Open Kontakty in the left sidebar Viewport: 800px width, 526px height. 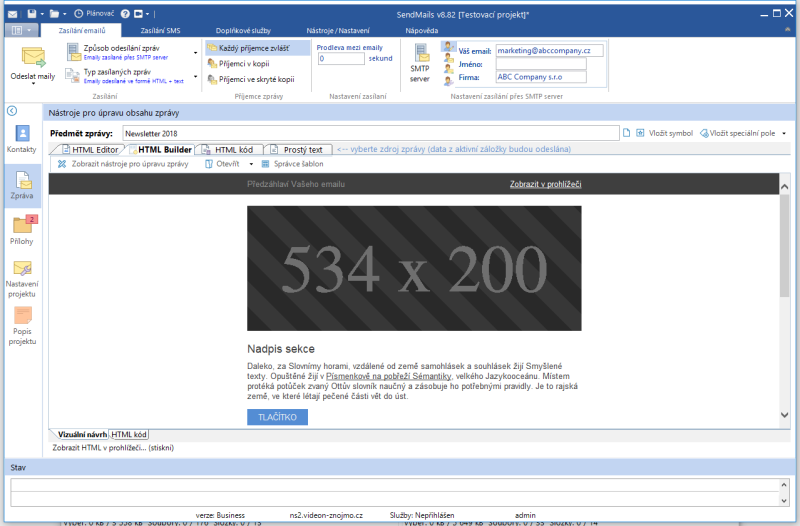(22, 138)
